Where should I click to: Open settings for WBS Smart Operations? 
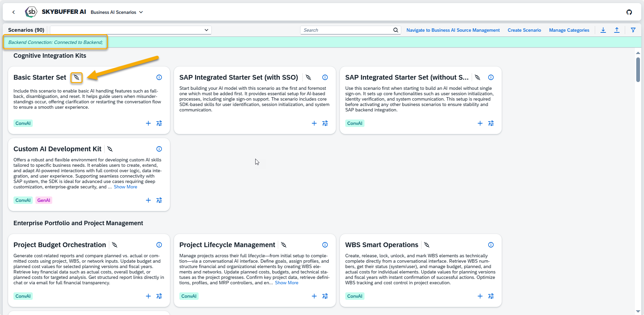491,296
